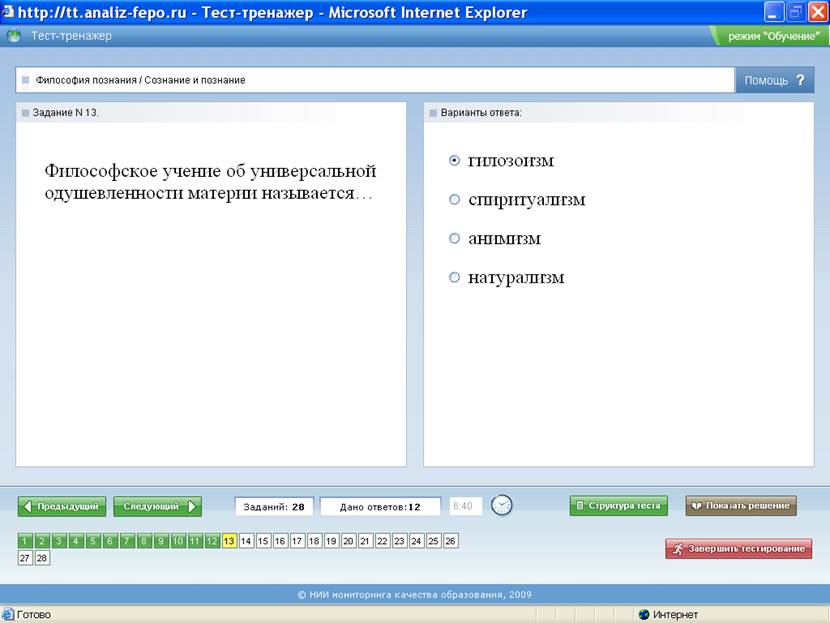Jump to question 19
Image resolution: width=830 pixels, height=623 pixels.
(331, 541)
